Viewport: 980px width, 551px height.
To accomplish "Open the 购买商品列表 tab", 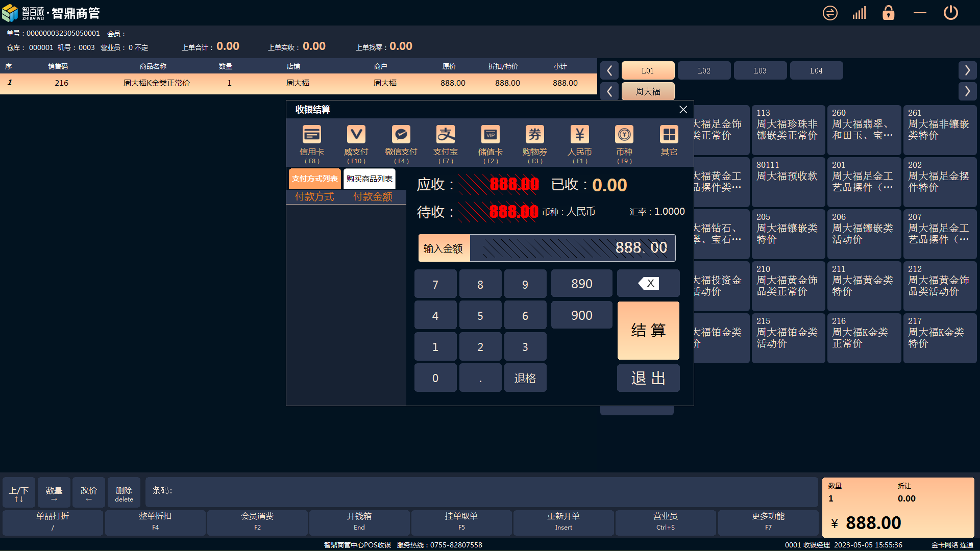I will (x=370, y=179).
